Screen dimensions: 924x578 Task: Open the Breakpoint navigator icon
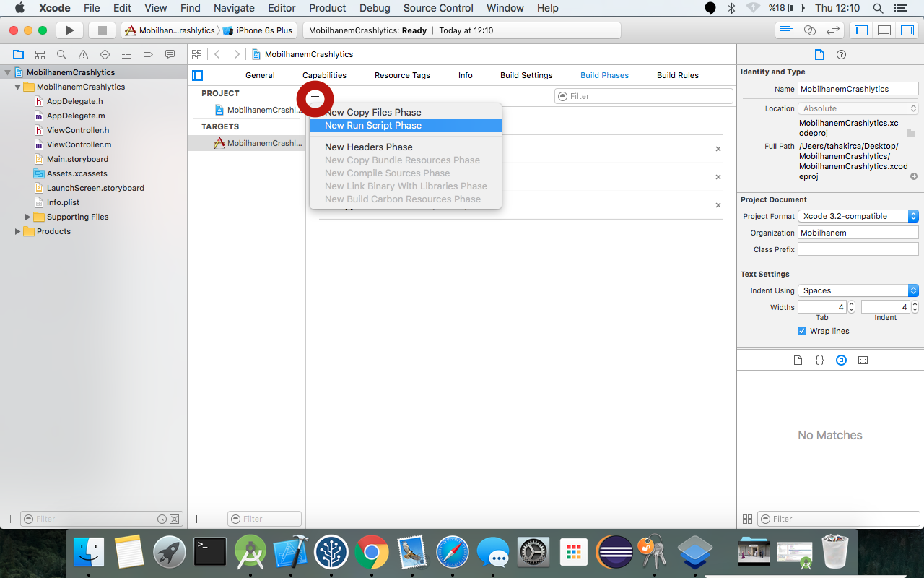click(x=148, y=54)
